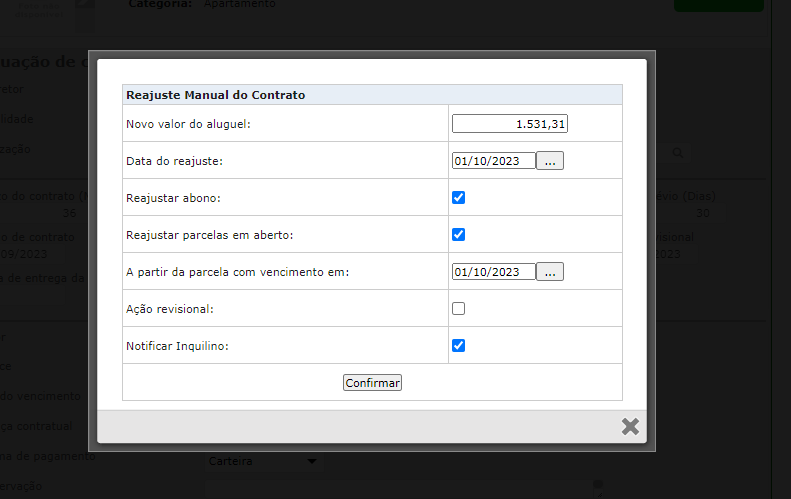Open date picker for parcela vencimento date
791x499 pixels.
[x=549, y=271]
